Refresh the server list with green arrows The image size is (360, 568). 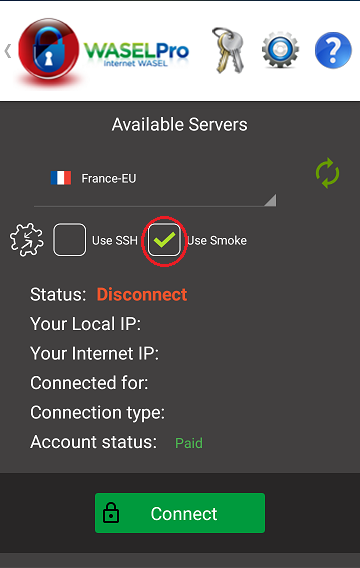(x=327, y=173)
